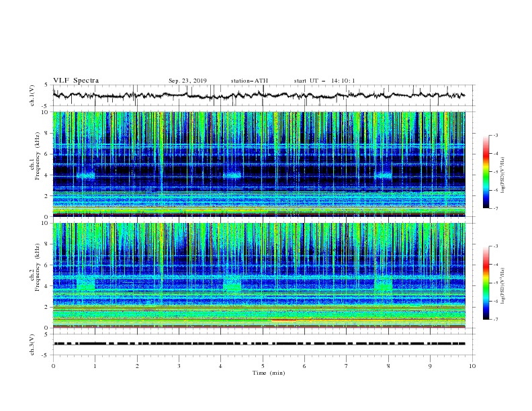Click time axis tick label "1"
Screen dimensions: 532x411
pyautogui.click(x=95, y=366)
